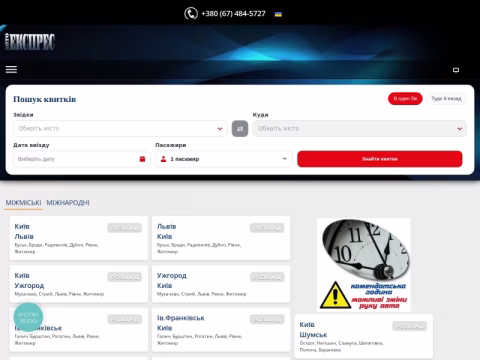This screenshot has width=480, height=360.
Task: Click the red find tickets button
Action: (380, 159)
